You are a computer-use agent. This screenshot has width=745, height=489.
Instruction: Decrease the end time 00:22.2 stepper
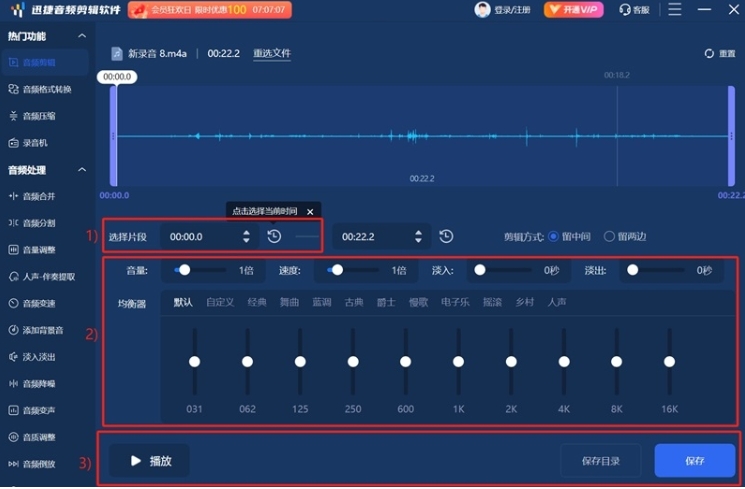tap(418, 240)
